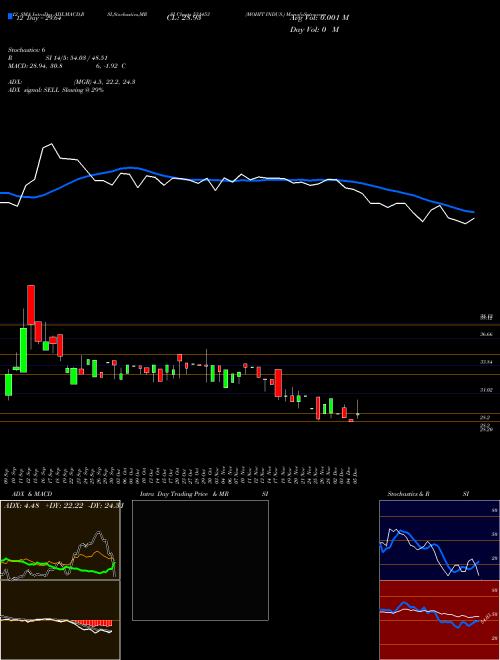Click the green +DY line in ADX panel
This screenshot has width=500, height=660.
click(58, 565)
